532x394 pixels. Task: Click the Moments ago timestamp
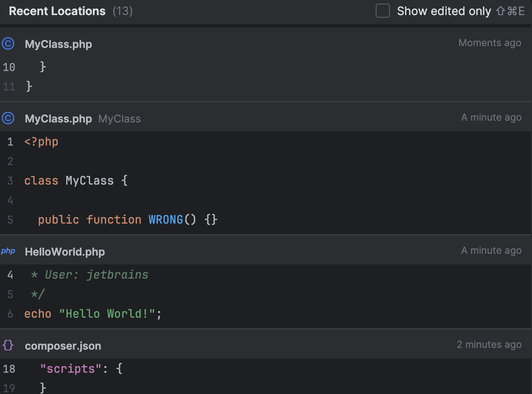tap(489, 43)
